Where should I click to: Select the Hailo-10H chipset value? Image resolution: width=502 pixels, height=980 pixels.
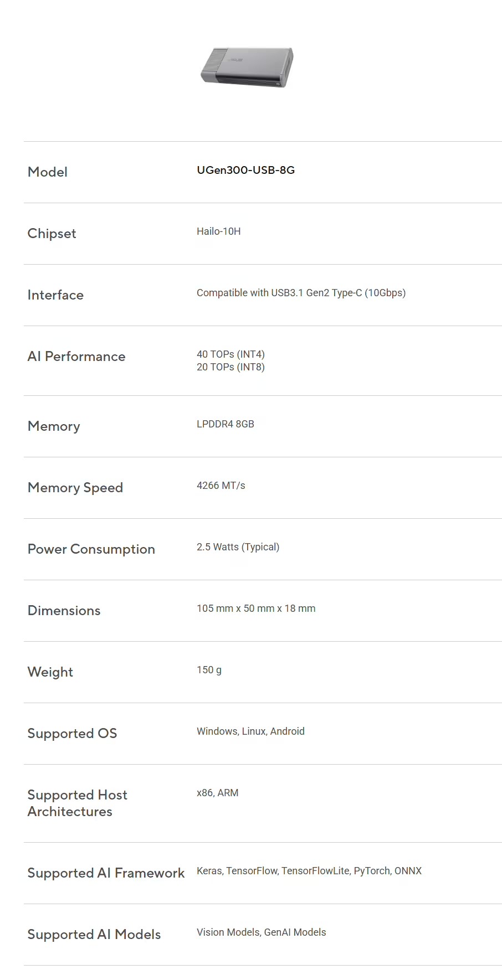(218, 231)
